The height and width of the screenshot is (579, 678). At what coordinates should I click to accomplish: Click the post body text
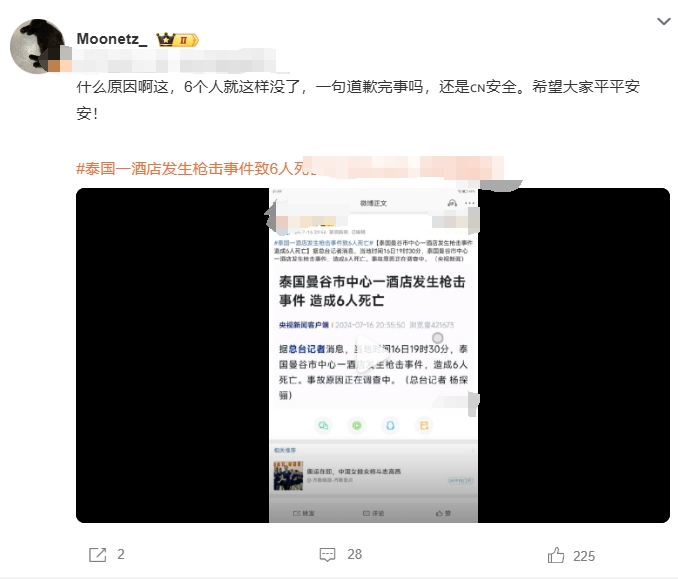tap(358, 100)
